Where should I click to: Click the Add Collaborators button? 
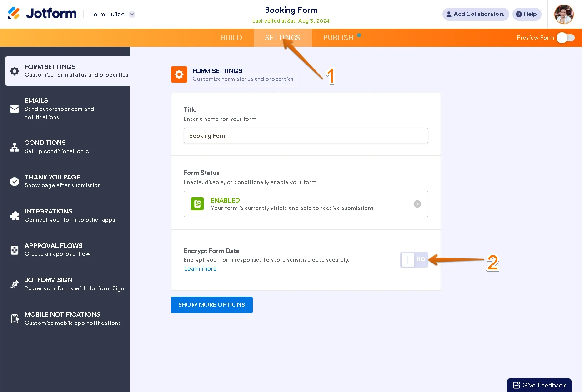[x=475, y=14]
